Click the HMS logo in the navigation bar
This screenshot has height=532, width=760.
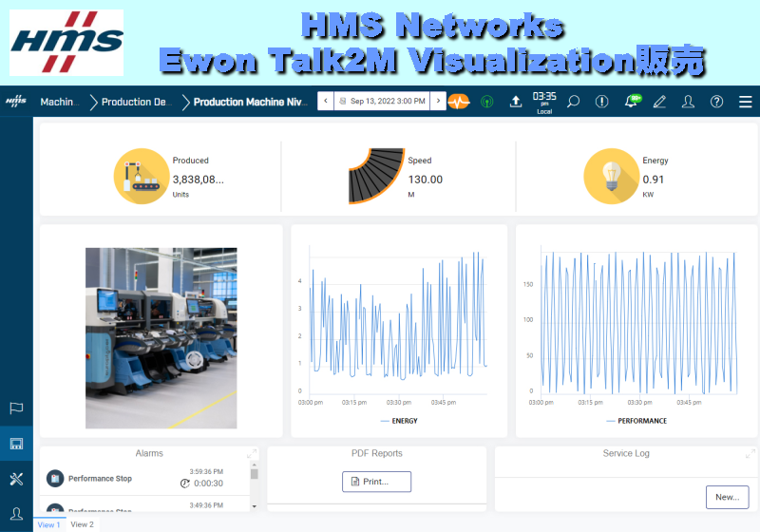click(16, 101)
